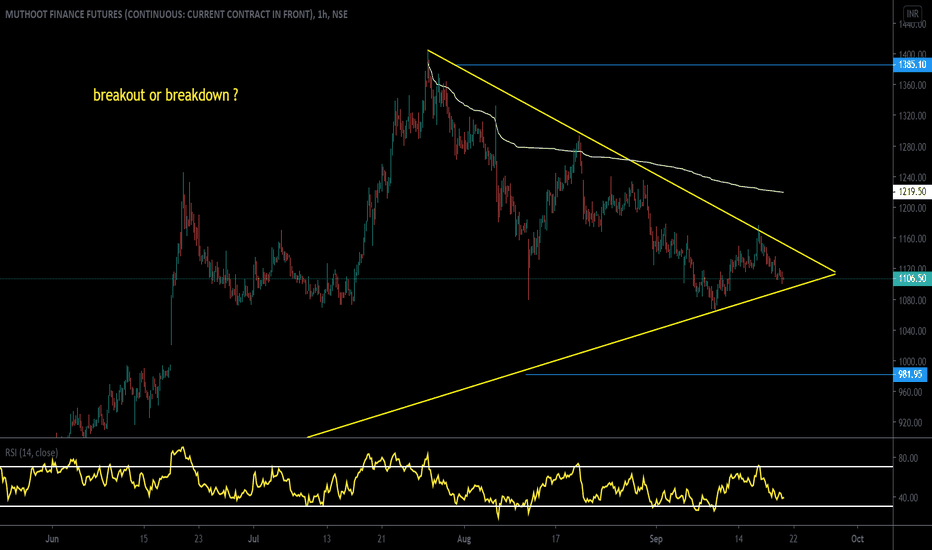The image size is (932, 550).
Task: Click the Oct date label on time axis
Action: pyautogui.click(x=857, y=539)
